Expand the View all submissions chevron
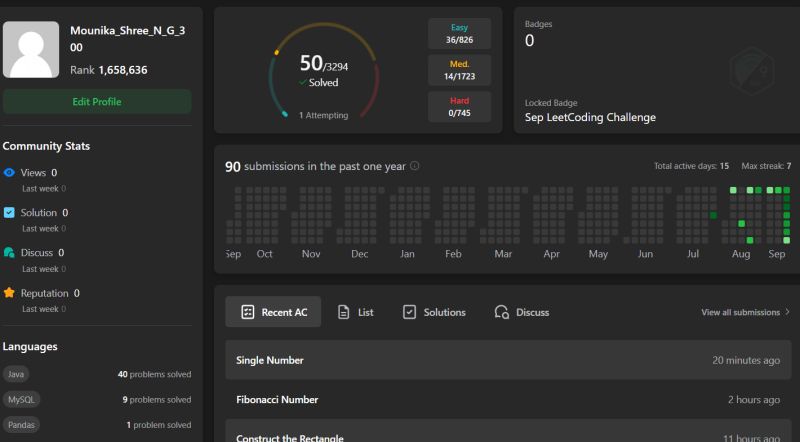The height and width of the screenshot is (442, 800). pos(787,312)
